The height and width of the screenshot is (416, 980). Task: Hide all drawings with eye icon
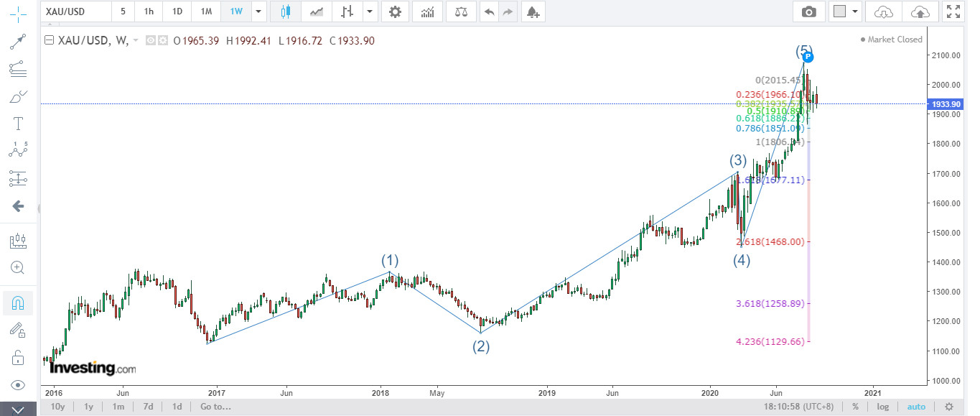[18, 385]
